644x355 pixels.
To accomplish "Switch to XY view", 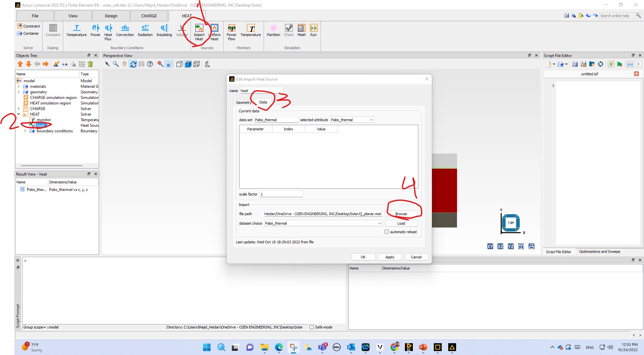I will click(490, 246).
